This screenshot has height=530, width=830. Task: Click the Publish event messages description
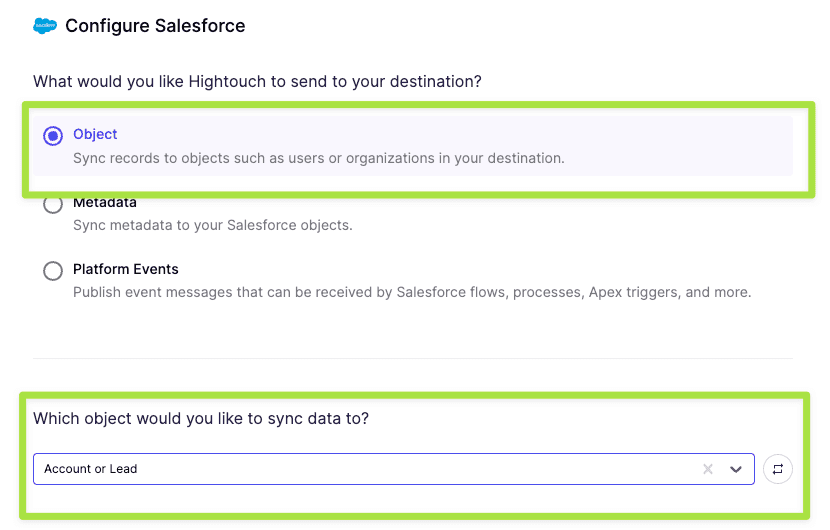click(411, 292)
